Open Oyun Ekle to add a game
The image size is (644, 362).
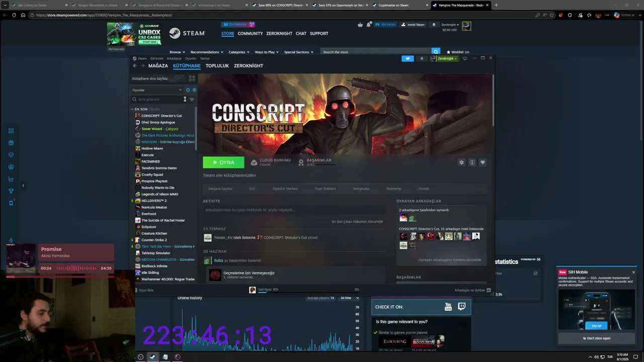(x=144, y=290)
